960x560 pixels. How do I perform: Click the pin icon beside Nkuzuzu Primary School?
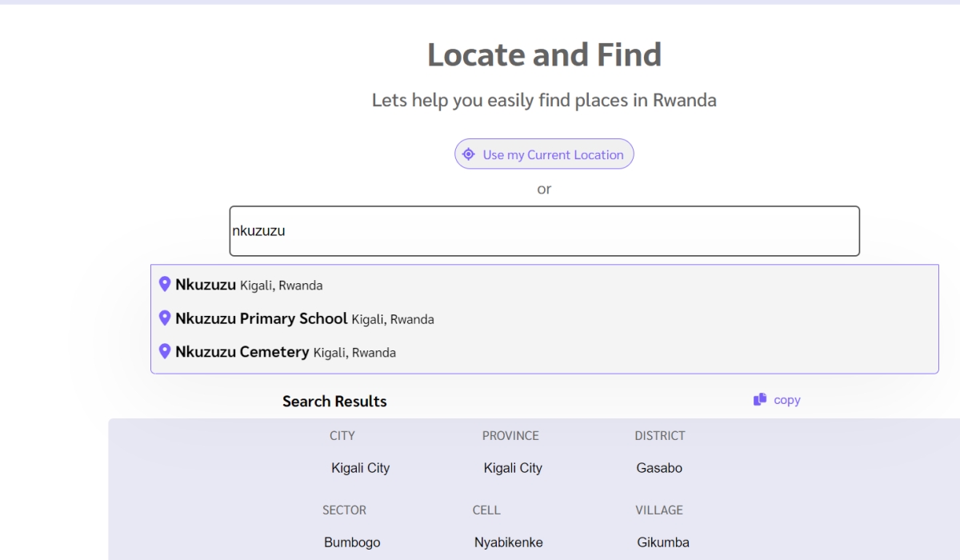click(165, 318)
